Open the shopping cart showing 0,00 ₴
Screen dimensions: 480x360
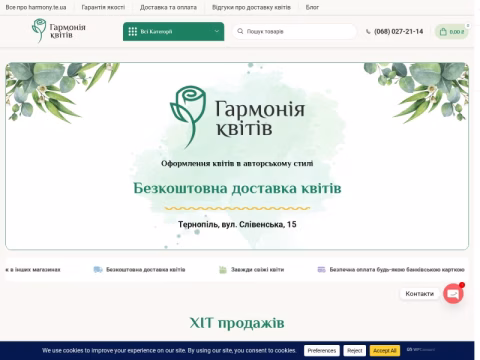[452, 32]
